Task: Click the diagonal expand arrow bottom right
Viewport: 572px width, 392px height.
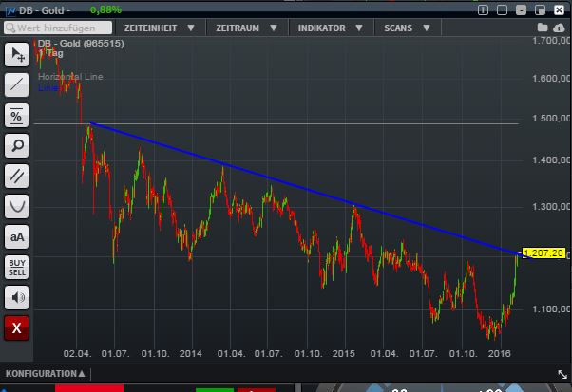Action: pos(562,374)
